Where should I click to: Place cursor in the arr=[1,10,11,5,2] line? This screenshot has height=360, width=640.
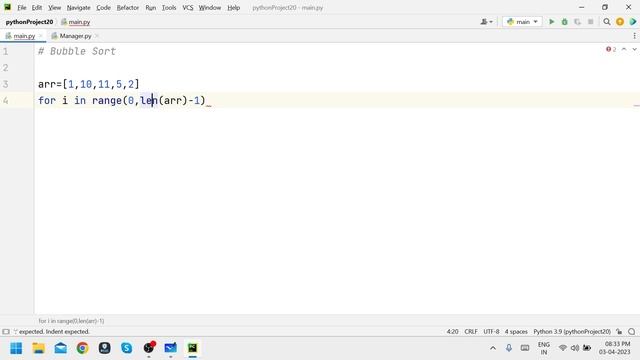89,84
